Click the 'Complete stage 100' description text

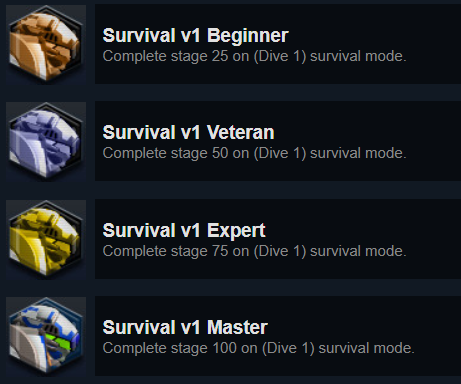[258, 348]
